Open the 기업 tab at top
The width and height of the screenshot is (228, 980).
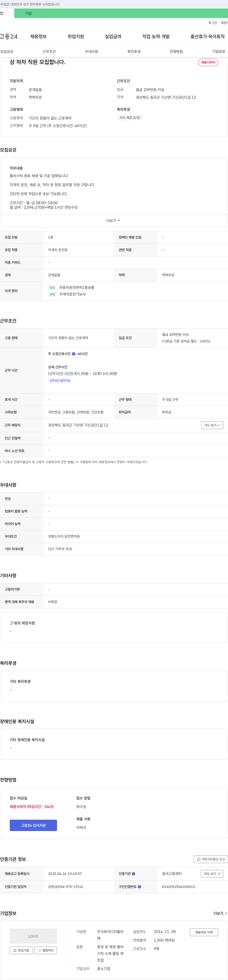point(28,13)
